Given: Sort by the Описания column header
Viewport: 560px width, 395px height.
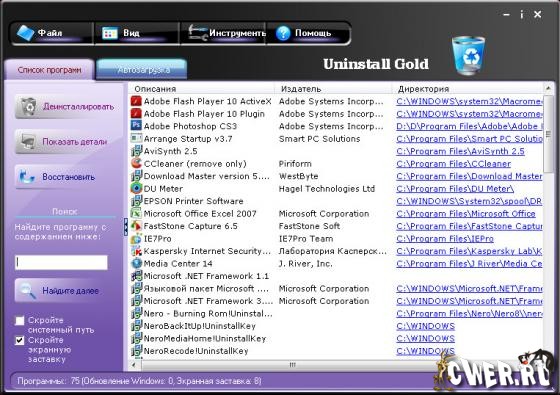Looking at the screenshot, I should 202,89.
